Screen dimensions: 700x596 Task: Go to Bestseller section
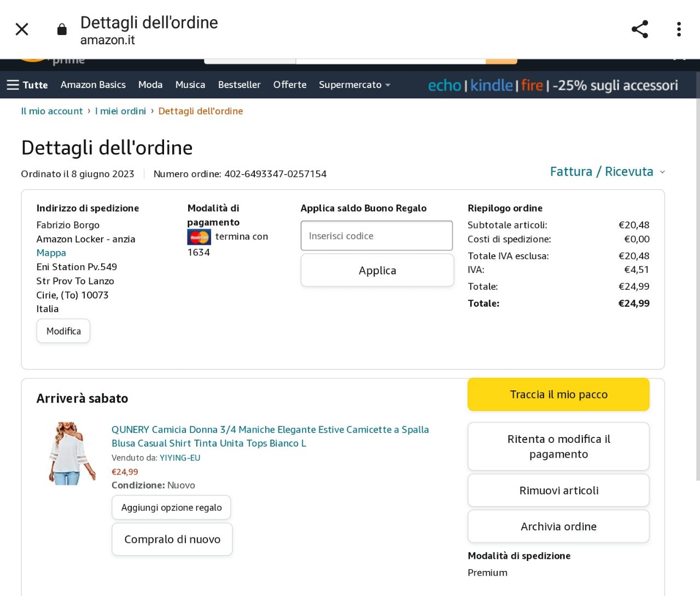pyautogui.click(x=239, y=85)
